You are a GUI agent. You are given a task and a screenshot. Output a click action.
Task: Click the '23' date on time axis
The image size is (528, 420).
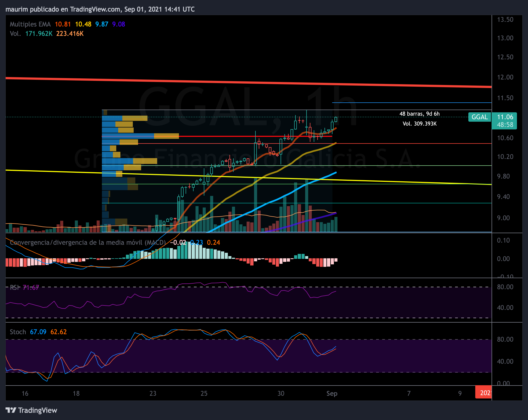point(153,394)
